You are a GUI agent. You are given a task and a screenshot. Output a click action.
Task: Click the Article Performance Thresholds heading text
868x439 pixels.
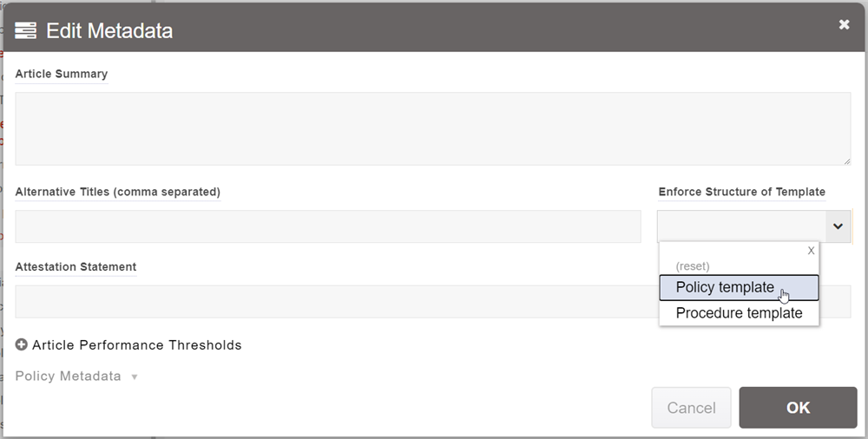coord(136,344)
